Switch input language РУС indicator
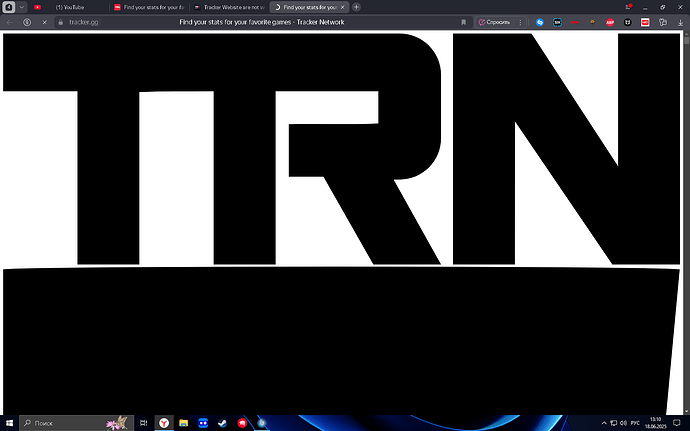Screen dimensions: 690x431 635,423
